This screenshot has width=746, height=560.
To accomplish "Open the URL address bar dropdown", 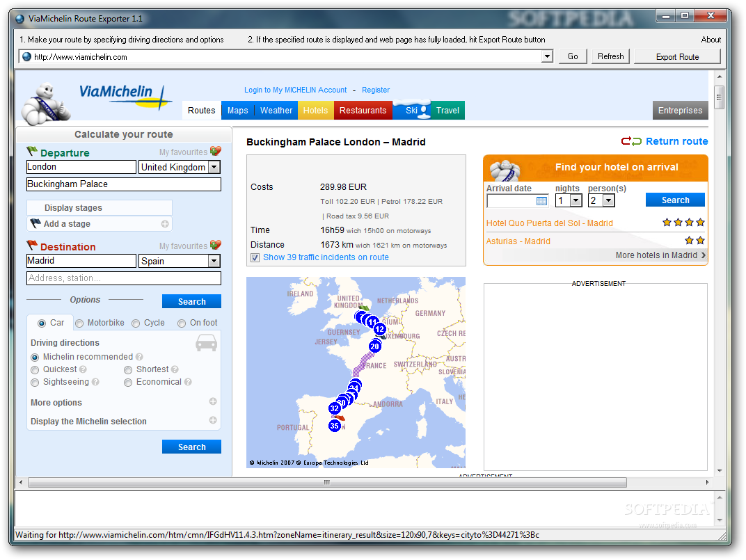I will pos(547,56).
